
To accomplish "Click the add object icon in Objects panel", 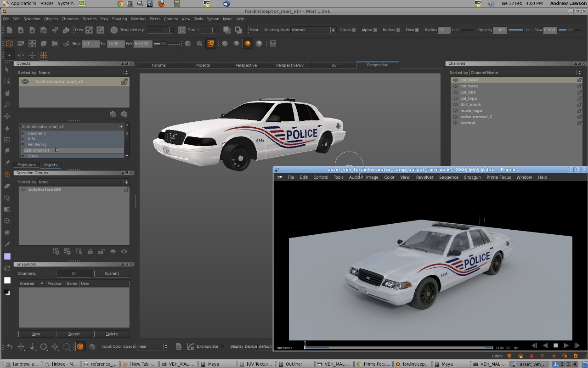I will (x=113, y=114).
